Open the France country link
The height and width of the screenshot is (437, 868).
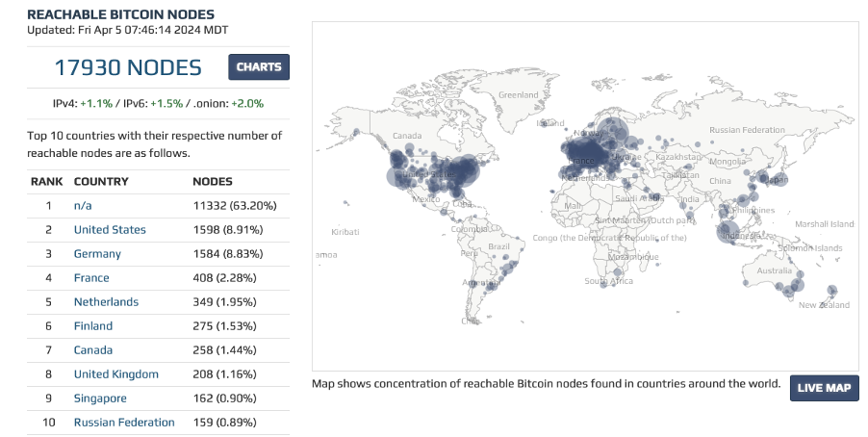point(91,278)
